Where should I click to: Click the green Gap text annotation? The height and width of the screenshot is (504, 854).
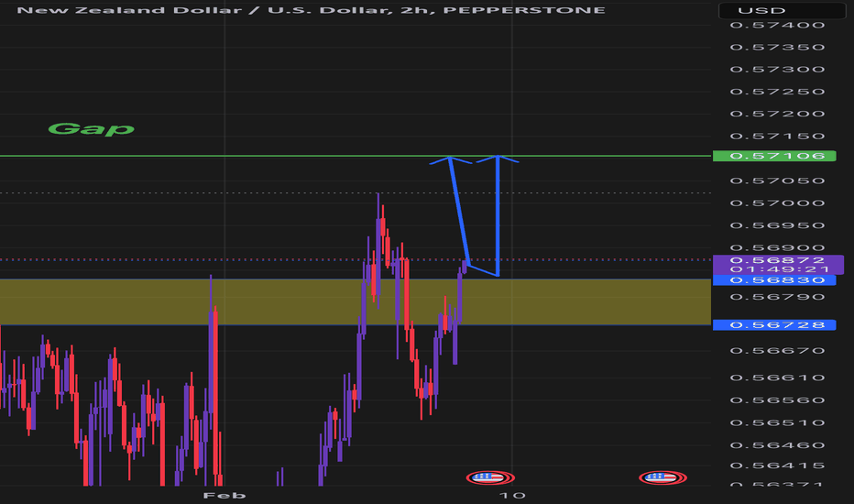pyautogui.click(x=91, y=129)
